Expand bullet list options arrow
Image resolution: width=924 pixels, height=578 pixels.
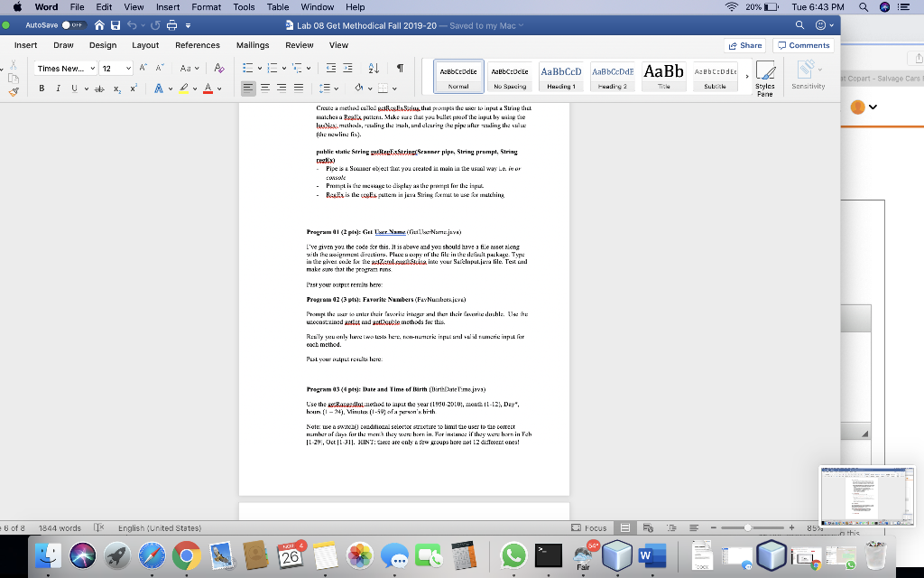tap(259, 69)
